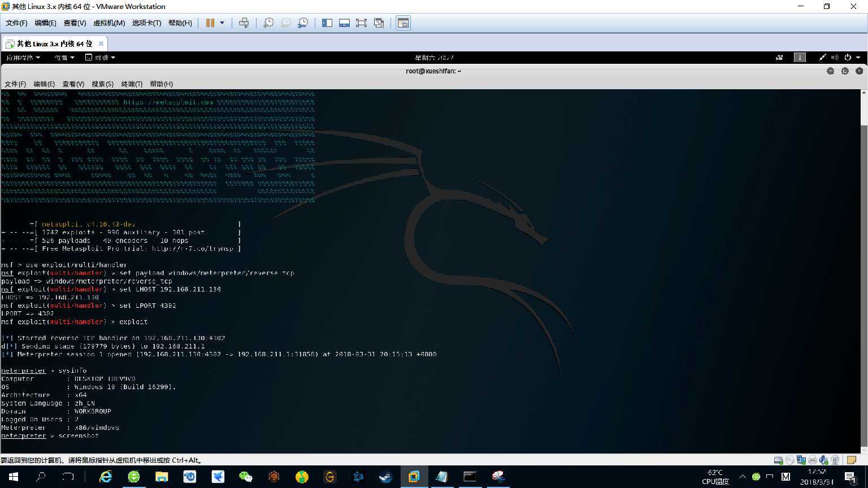Revert to the previous snapshot
868x488 pixels.
click(286, 23)
